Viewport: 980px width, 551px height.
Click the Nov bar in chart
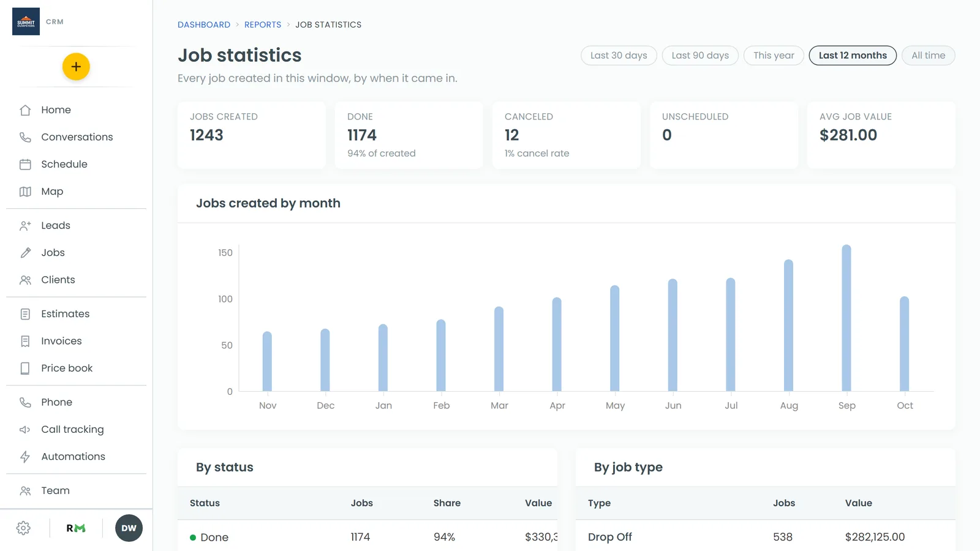[267, 361]
